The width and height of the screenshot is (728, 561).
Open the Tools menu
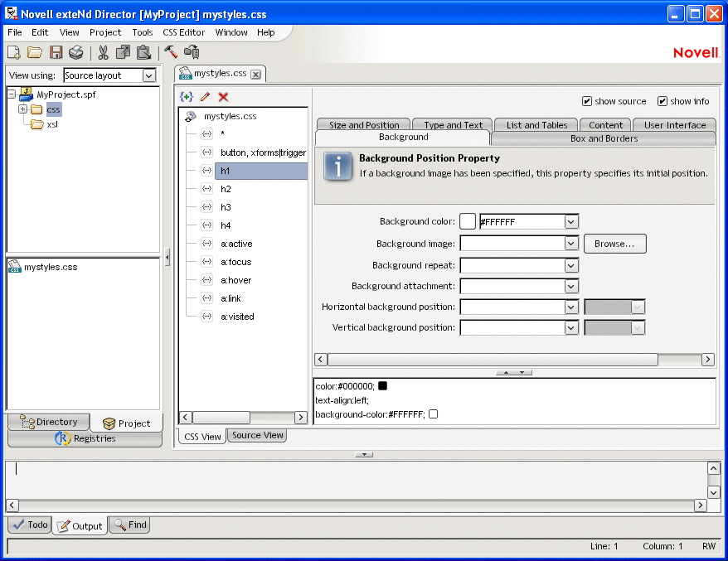(142, 32)
